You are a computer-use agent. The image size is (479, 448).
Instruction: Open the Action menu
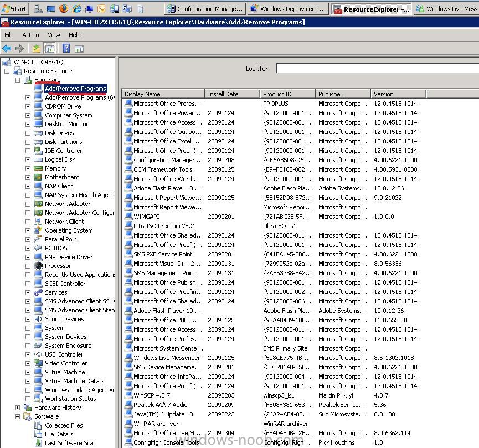tap(30, 35)
